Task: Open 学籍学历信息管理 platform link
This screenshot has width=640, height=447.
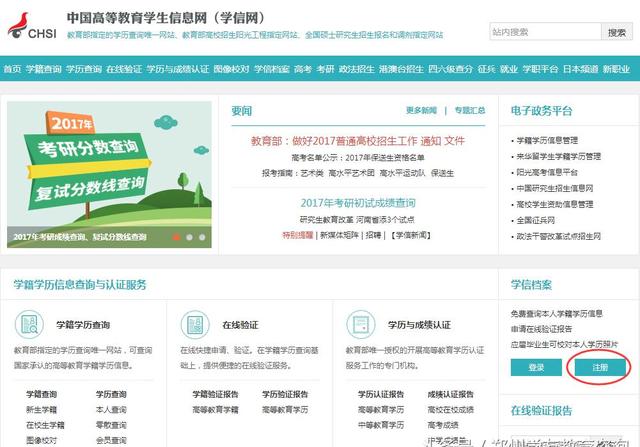Action: point(547,140)
